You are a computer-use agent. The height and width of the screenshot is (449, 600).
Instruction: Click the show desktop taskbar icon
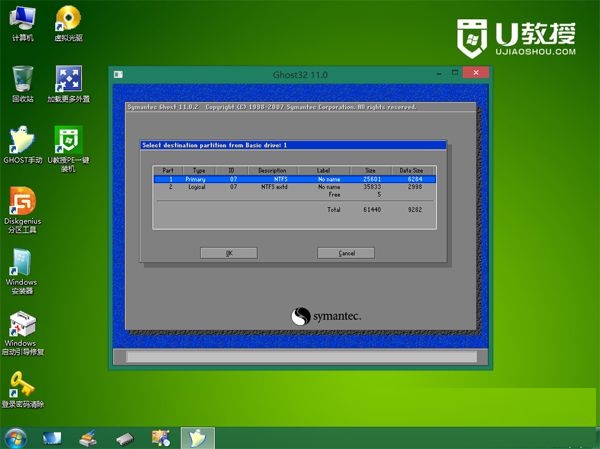[52, 438]
